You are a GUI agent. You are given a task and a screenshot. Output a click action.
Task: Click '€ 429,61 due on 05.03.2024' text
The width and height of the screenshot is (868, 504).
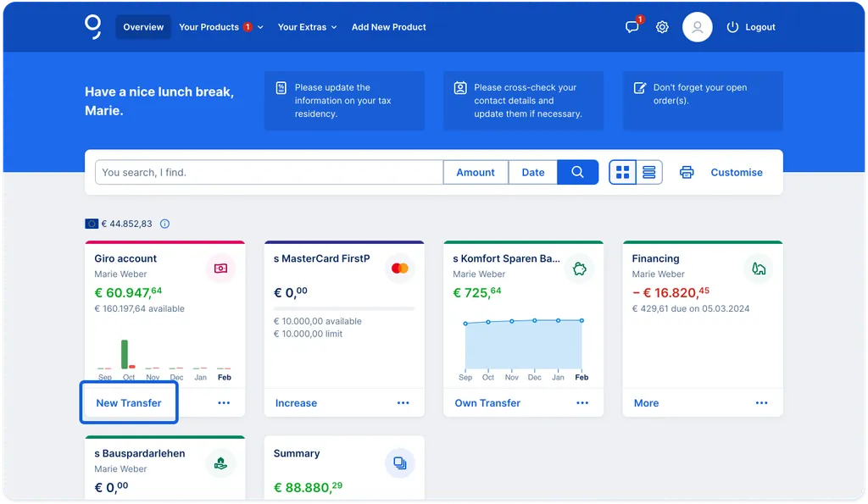[691, 308]
